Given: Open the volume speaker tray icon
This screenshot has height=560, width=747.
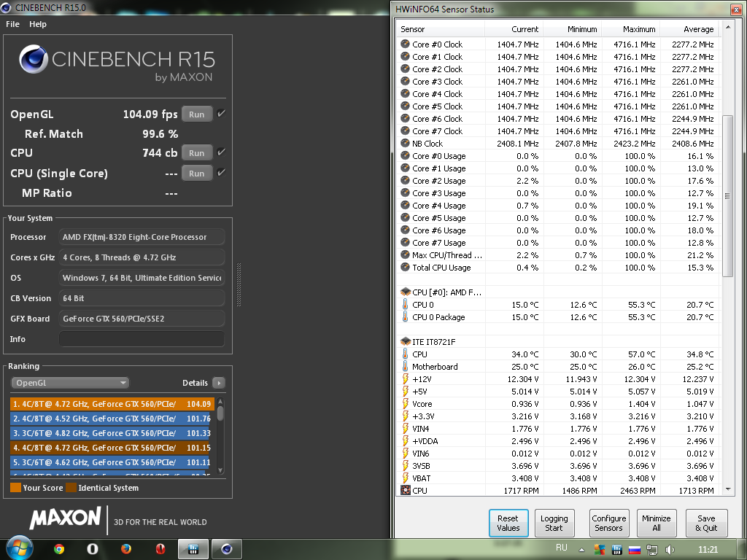Looking at the screenshot, I should point(670,550).
